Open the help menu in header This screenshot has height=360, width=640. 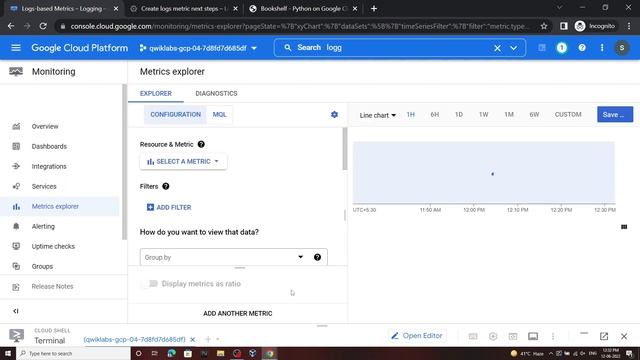pos(582,48)
